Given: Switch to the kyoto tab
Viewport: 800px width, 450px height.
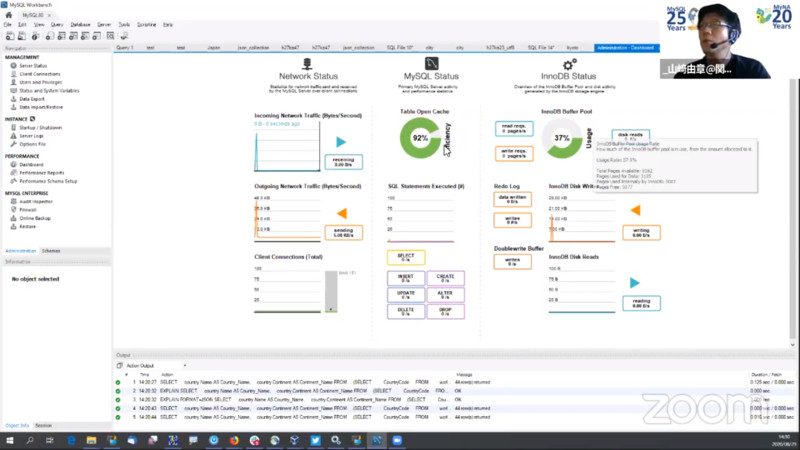Looking at the screenshot, I should coord(572,47).
